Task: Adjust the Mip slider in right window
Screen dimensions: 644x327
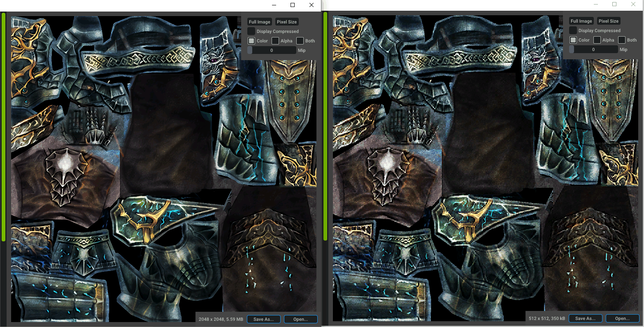Action: tap(593, 49)
